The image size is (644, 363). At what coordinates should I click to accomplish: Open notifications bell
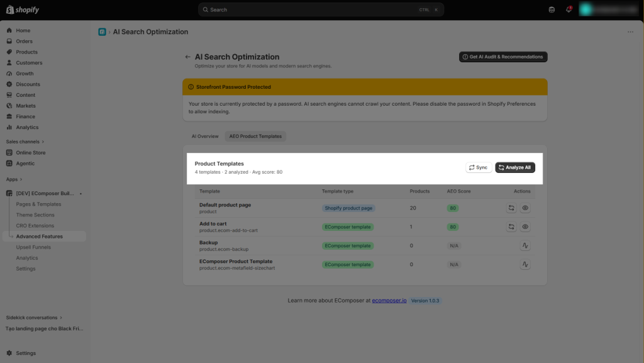569,9
